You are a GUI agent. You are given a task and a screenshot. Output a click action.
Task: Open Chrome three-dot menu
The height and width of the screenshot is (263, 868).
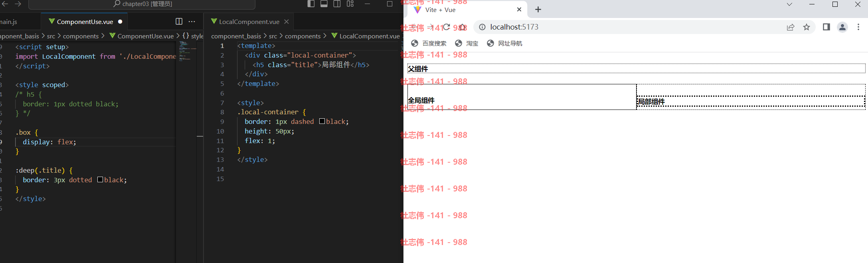coord(858,27)
